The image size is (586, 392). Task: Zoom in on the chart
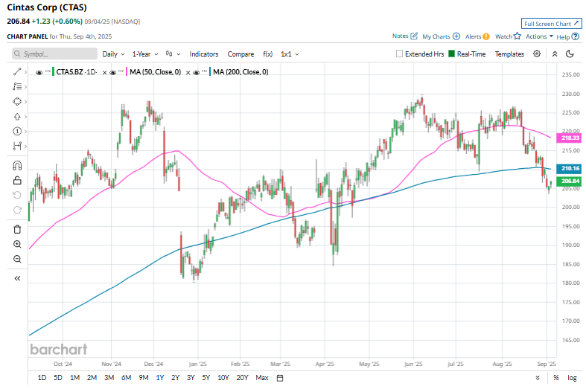coord(17,244)
